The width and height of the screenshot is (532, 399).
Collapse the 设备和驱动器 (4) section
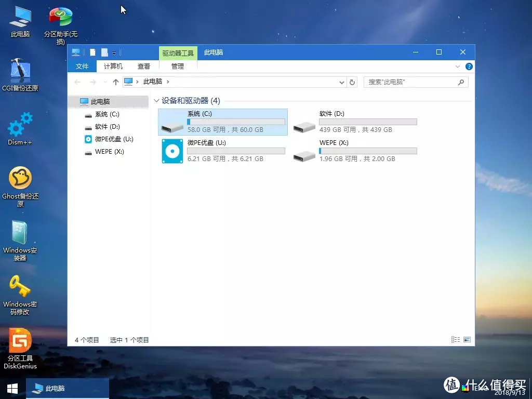point(157,100)
